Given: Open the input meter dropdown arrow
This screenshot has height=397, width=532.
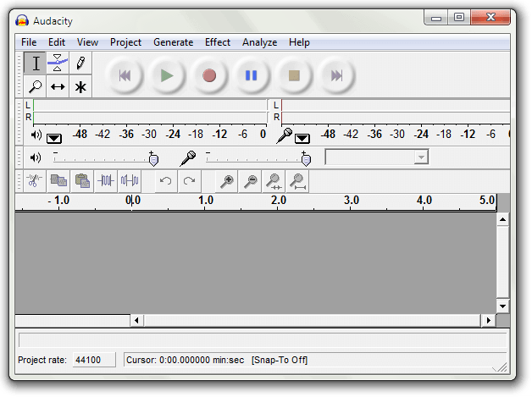Looking at the screenshot, I should tap(302, 138).
